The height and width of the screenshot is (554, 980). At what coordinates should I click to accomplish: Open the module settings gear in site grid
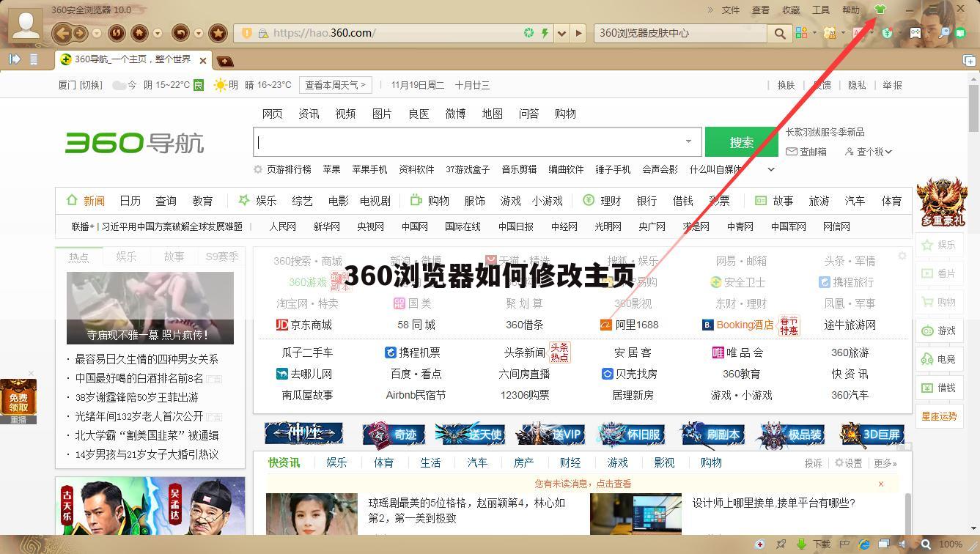[902, 256]
